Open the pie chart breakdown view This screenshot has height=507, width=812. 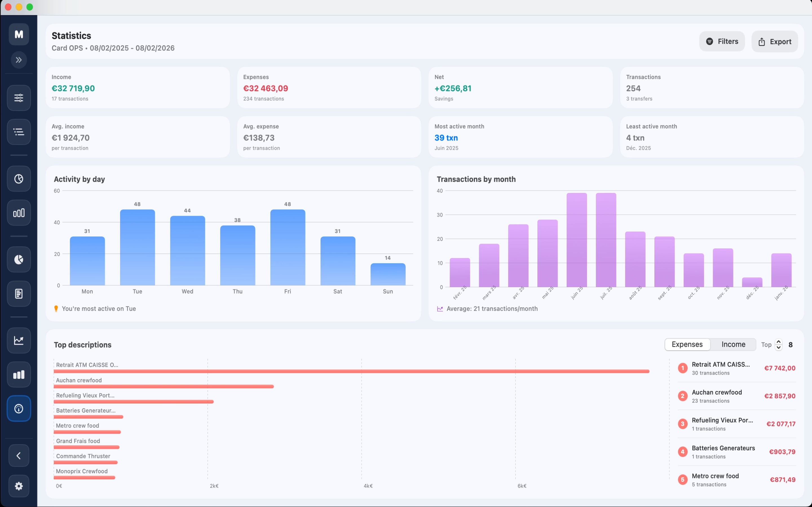(19, 259)
